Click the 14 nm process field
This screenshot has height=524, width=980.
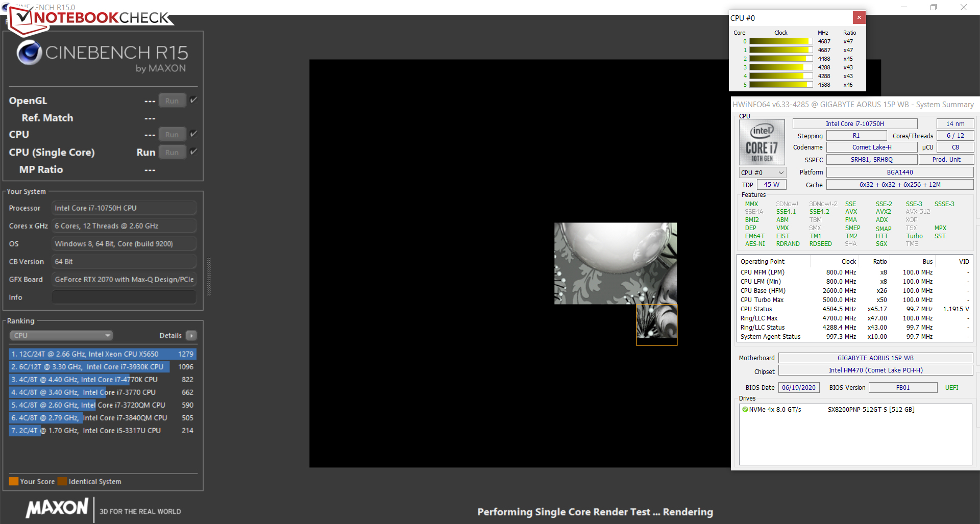[x=955, y=123]
